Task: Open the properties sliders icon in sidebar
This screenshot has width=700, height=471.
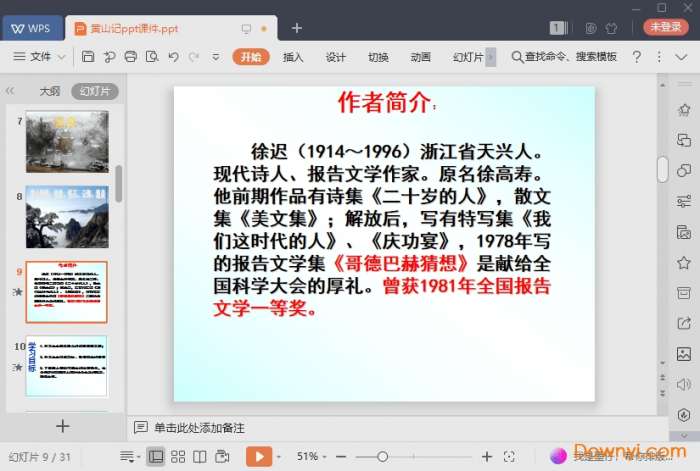Action: coord(683,201)
